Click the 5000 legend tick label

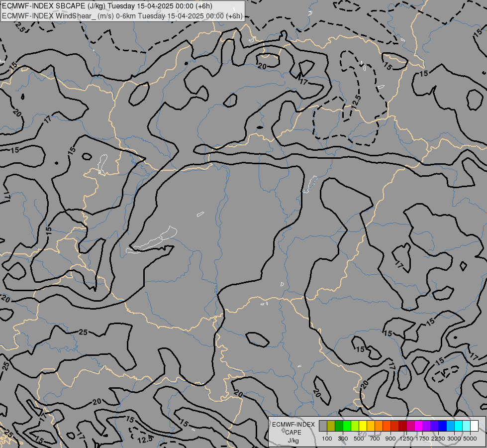470,439
